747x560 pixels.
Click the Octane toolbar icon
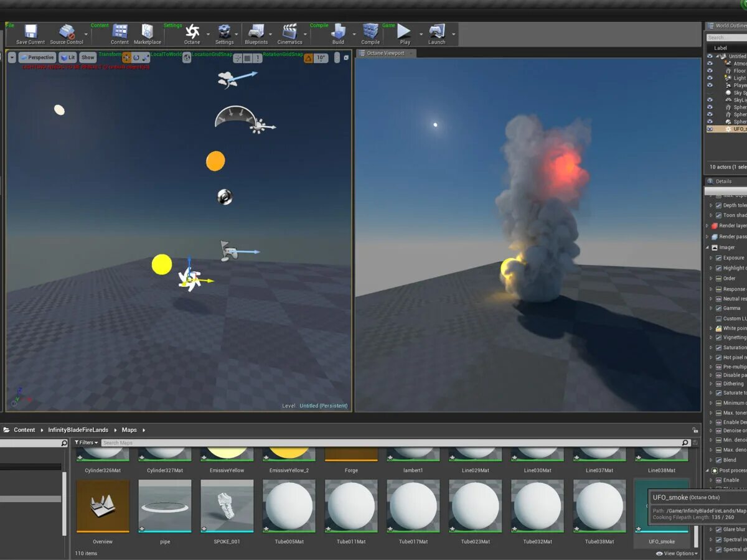click(x=192, y=31)
